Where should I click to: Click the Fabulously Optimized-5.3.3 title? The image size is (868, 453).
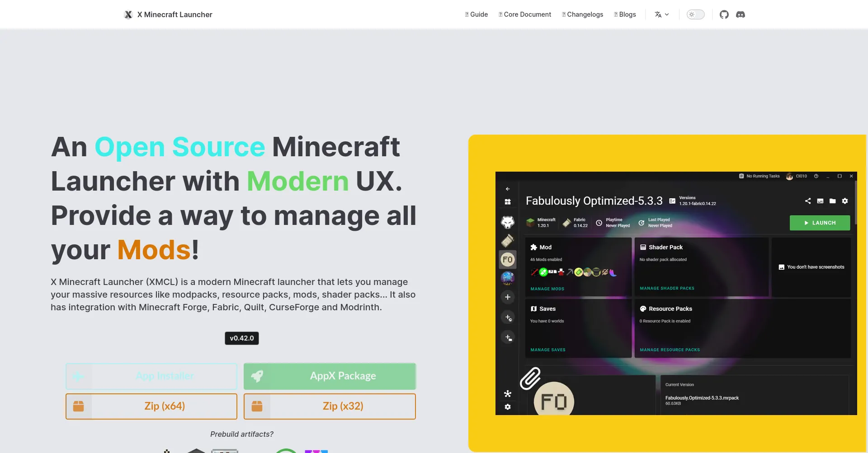pos(594,201)
